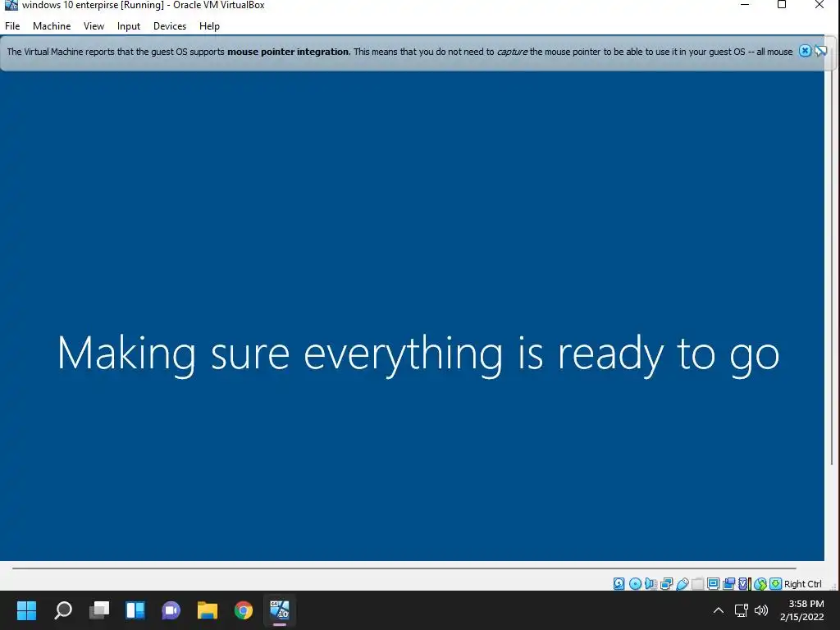Open the Devices menu
The height and width of the screenshot is (630, 840).
170,25
